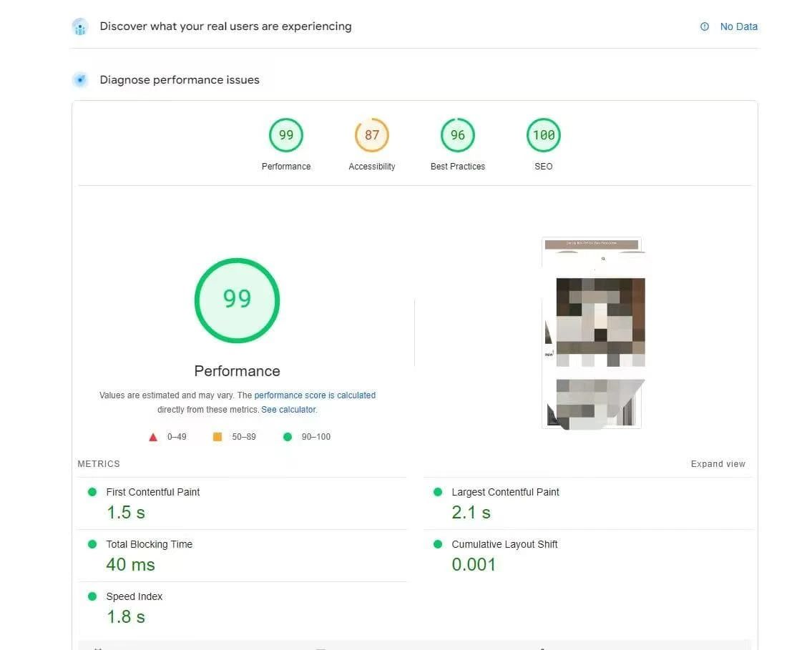
Task: Click the info icon beside No Data
Action: tap(705, 26)
